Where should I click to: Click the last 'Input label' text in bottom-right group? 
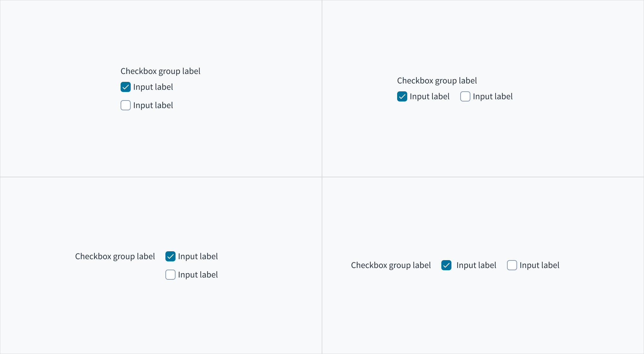tap(540, 265)
